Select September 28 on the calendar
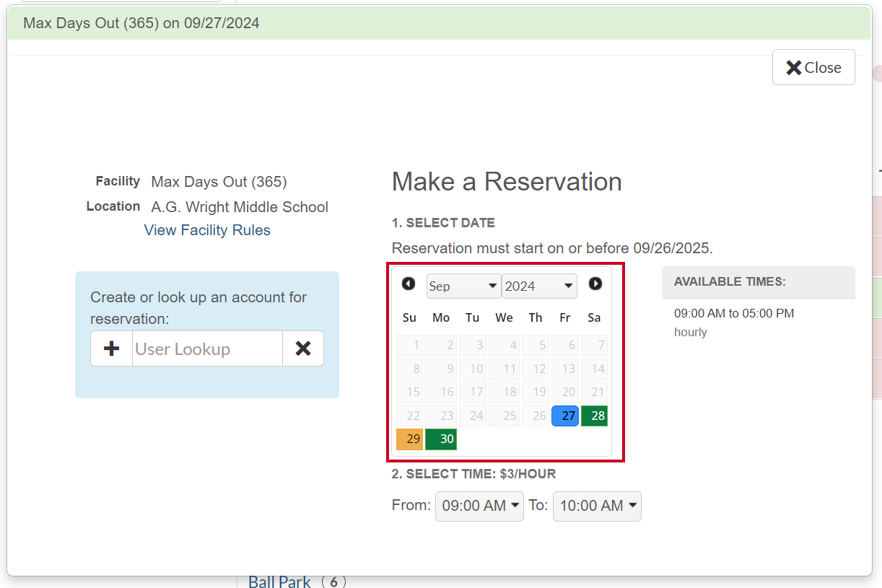 (594, 416)
